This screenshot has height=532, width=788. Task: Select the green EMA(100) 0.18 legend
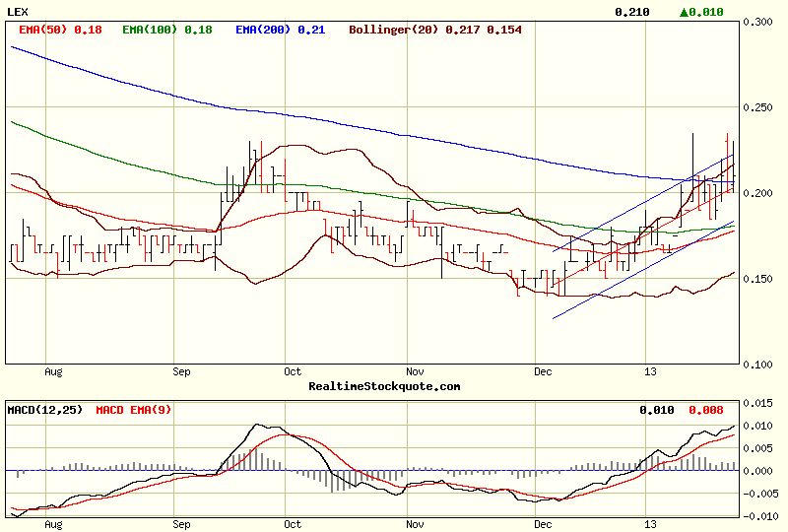[167, 30]
